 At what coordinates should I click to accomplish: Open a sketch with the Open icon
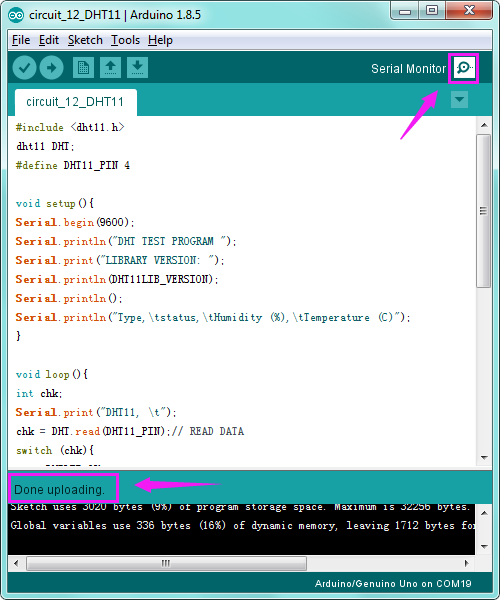[x=111, y=68]
